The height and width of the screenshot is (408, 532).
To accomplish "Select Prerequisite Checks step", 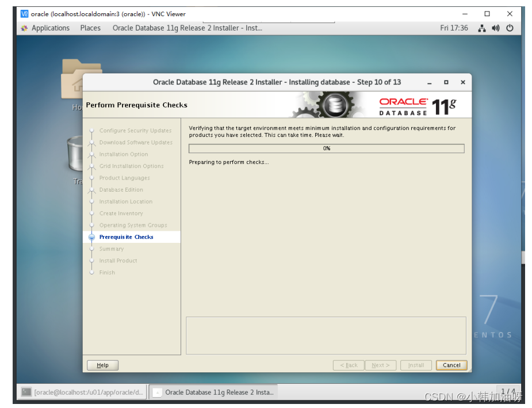I will pyautogui.click(x=126, y=237).
